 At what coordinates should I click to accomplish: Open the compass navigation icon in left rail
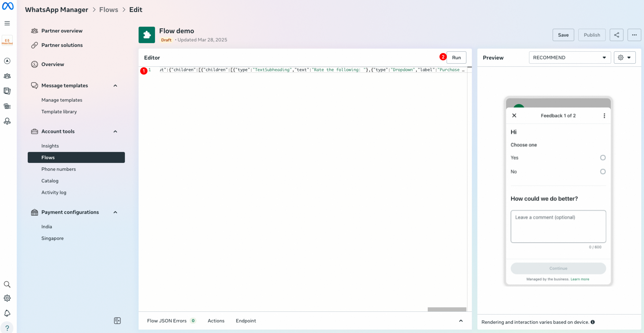coord(7,61)
